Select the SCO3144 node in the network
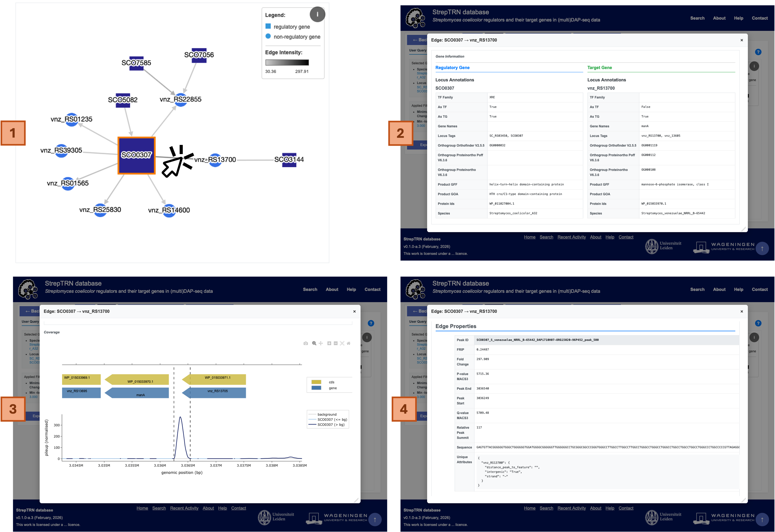The width and height of the screenshot is (775, 532). click(x=289, y=160)
